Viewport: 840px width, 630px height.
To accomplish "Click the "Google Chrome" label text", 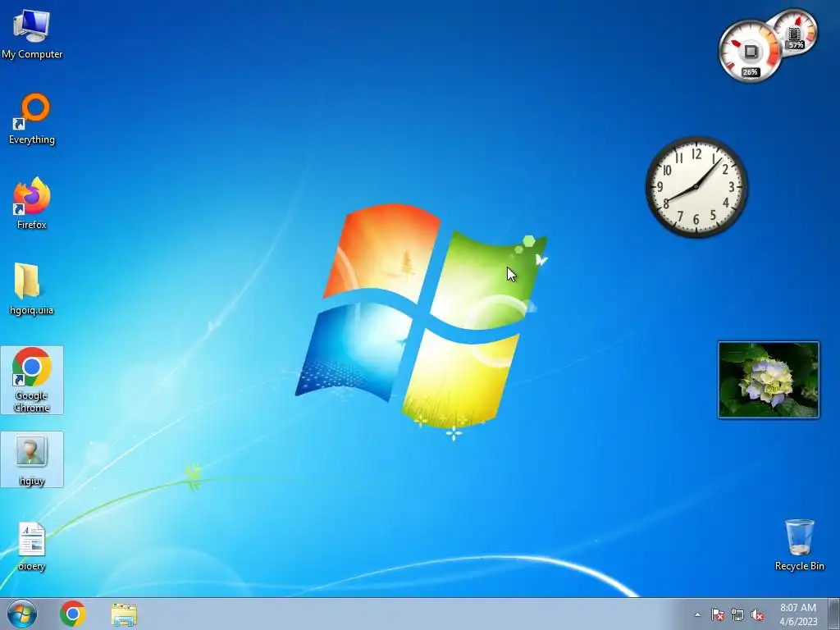I will point(32,402).
